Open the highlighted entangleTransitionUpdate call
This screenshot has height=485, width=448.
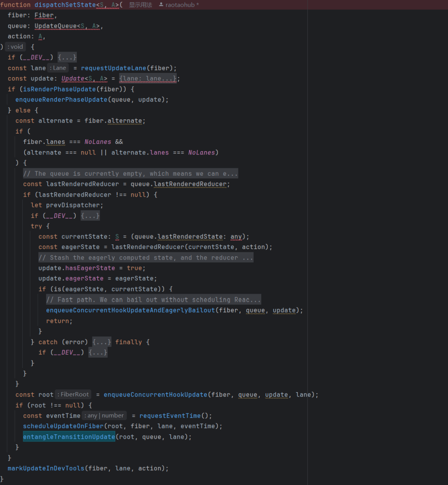pos(68,436)
